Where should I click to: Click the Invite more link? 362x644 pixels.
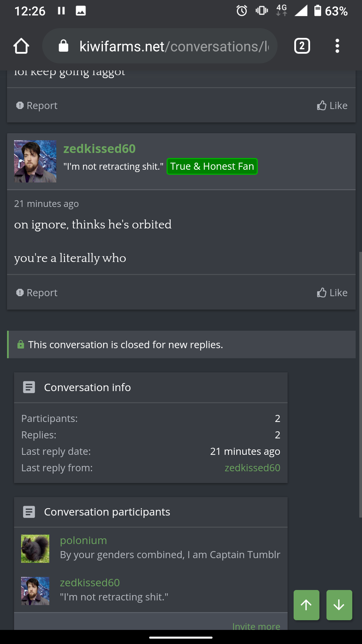(x=256, y=626)
